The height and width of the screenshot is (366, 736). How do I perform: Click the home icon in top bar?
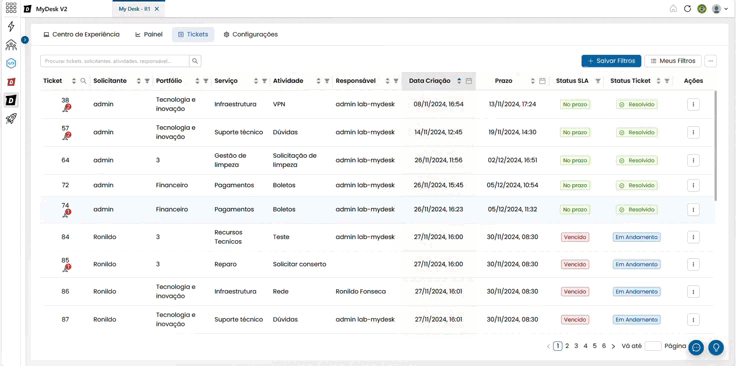click(673, 8)
